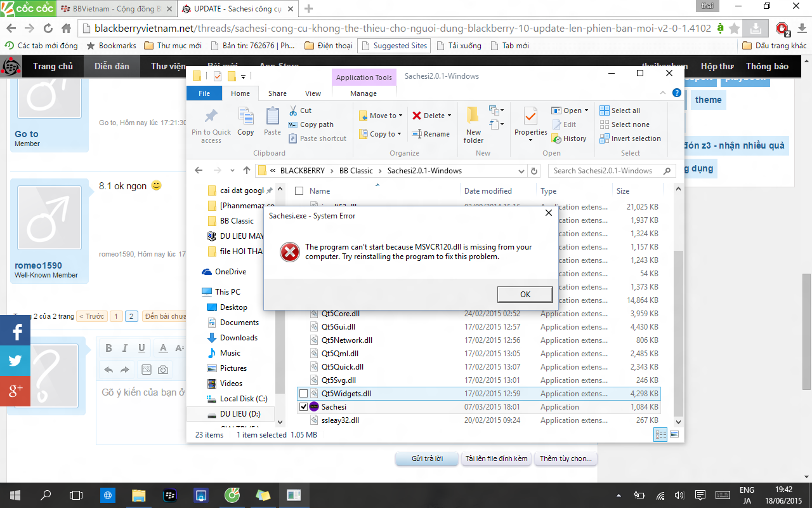The width and height of the screenshot is (812, 508).
Task: Click Facebook share icon on left sidebar
Action: click(15, 330)
